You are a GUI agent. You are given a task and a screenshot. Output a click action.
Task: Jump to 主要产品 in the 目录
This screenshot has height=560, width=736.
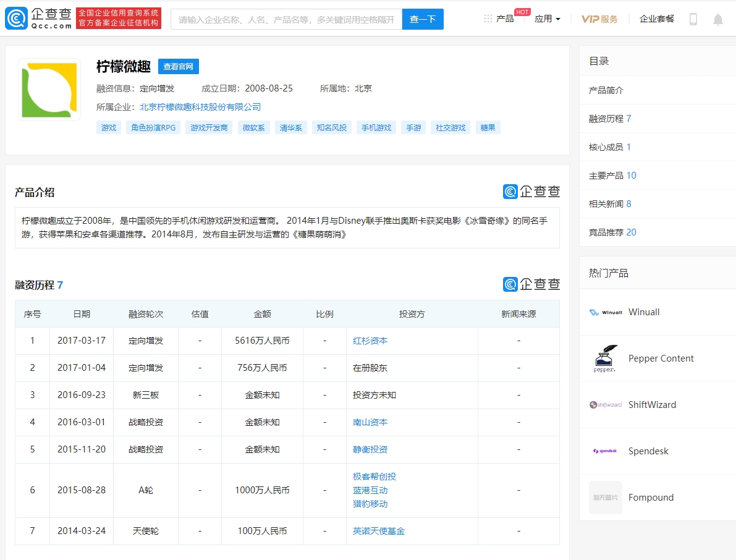pyautogui.click(x=612, y=176)
